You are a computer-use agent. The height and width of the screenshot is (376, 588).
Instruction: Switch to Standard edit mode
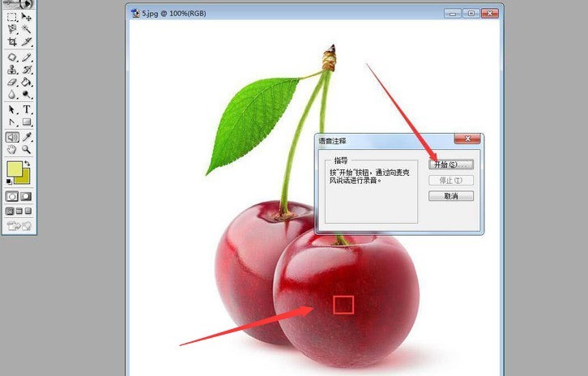(x=12, y=197)
